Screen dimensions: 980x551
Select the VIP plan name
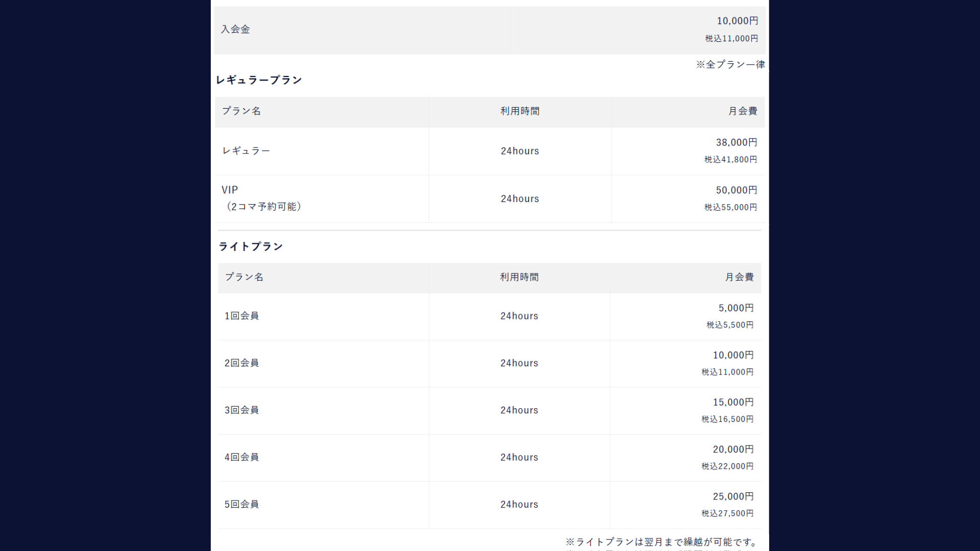tap(230, 190)
